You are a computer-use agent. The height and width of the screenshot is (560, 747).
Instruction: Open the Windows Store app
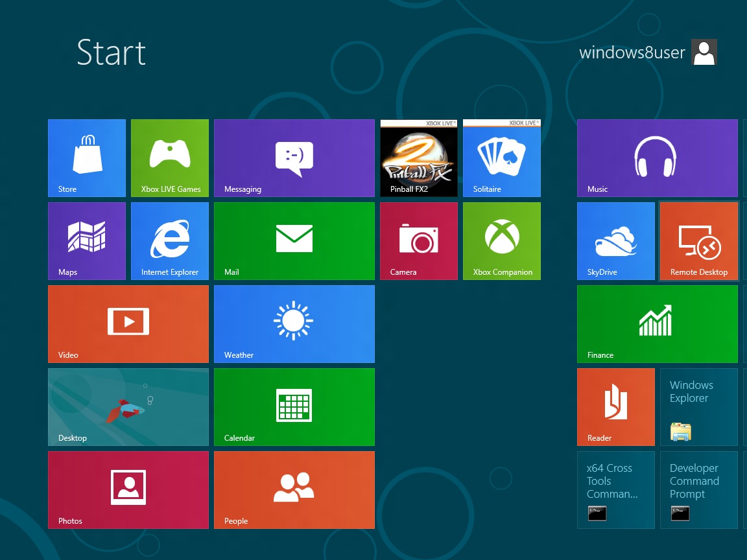point(86,157)
